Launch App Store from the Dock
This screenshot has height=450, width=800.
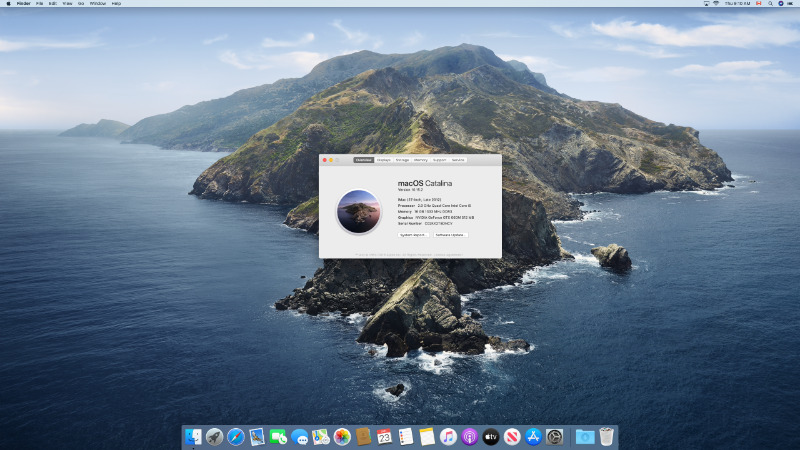(x=533, y=437)
